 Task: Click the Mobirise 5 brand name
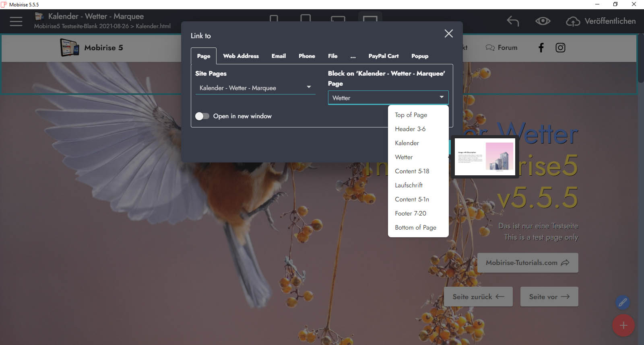pyautogui.click(x=103, y=48)
